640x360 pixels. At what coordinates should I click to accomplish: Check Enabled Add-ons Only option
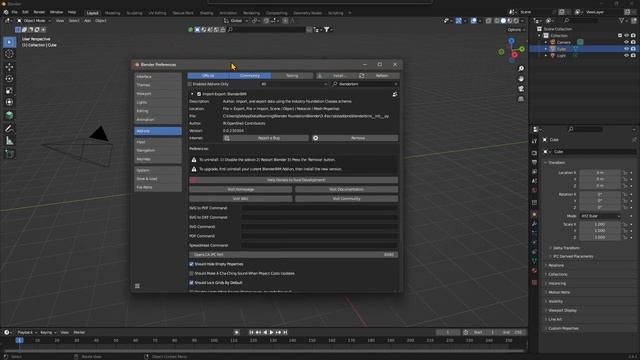coord(190,84)
